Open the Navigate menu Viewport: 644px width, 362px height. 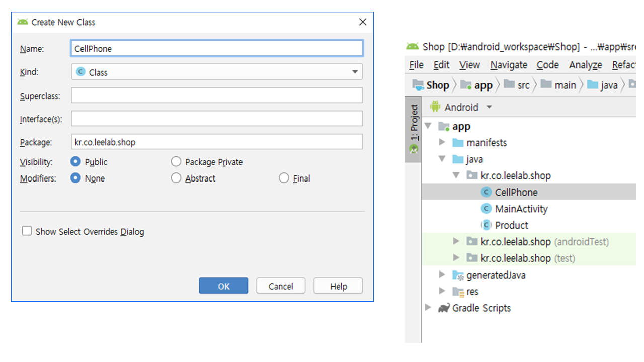[509, 65]
